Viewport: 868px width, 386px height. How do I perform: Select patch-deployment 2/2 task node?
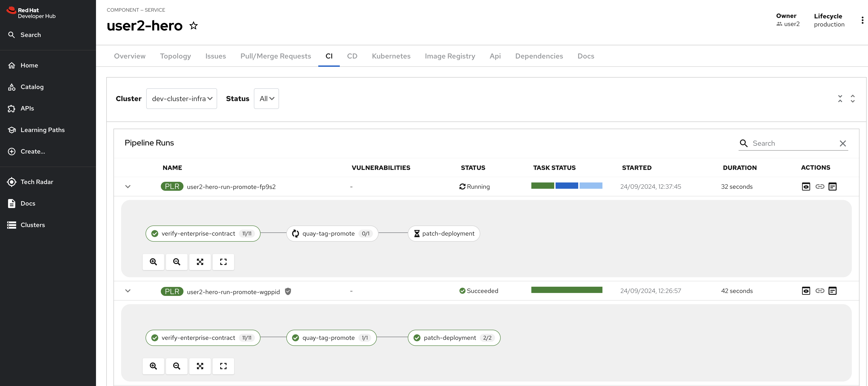tap(454, 338)
